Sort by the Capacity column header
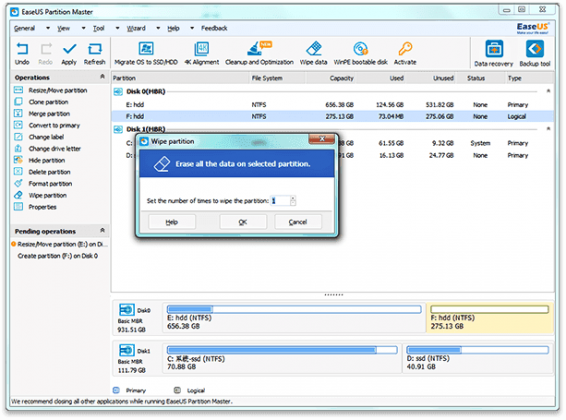 (x=331, y=78)
